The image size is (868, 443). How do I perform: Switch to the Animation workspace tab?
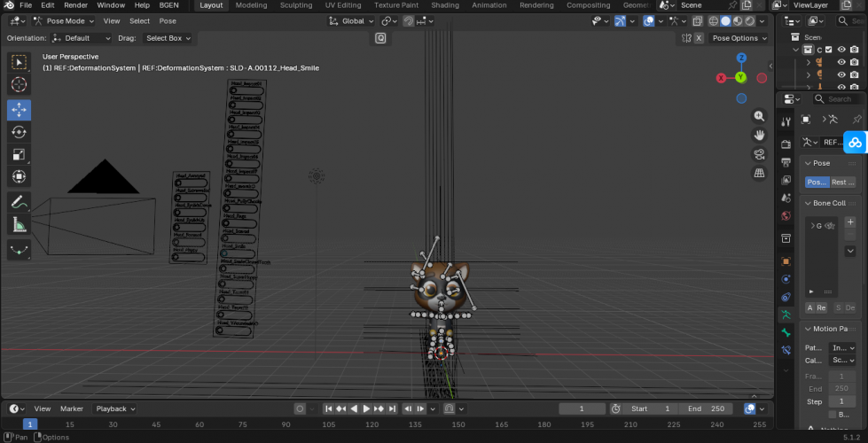click(x=489, y=5)
